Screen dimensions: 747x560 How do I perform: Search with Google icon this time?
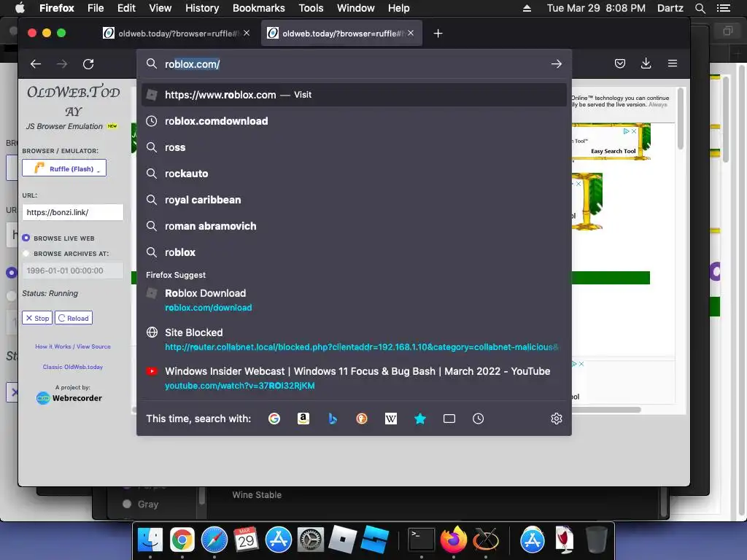click(x=274, y=419)
